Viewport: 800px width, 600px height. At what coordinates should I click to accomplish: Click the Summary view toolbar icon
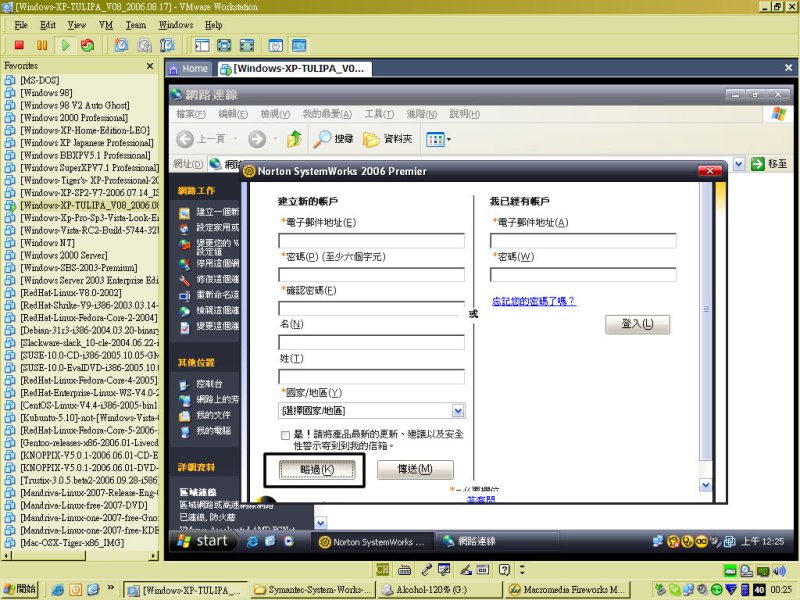click(x=276, y=45)
